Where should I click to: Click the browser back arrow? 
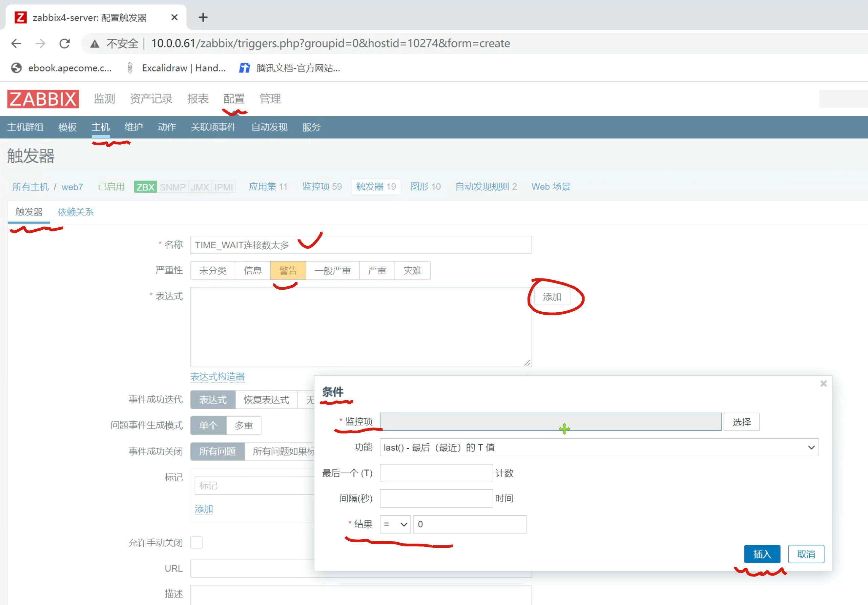[16, 43]
